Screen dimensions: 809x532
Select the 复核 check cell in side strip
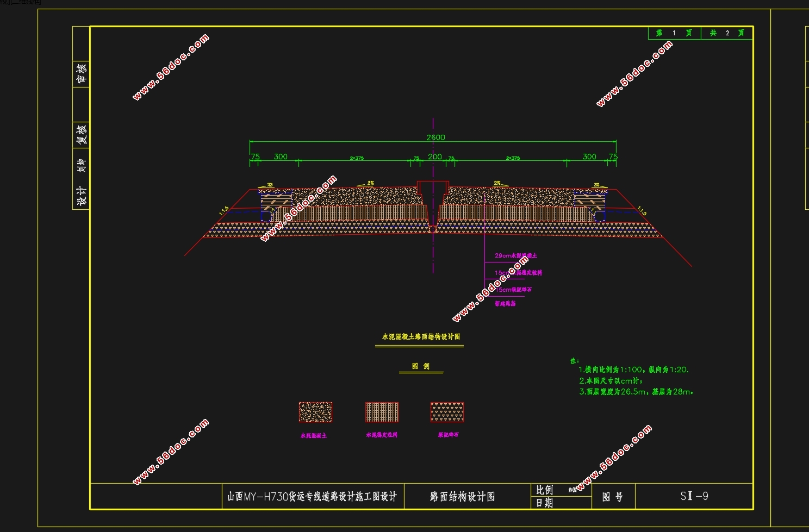pos(81,134)
